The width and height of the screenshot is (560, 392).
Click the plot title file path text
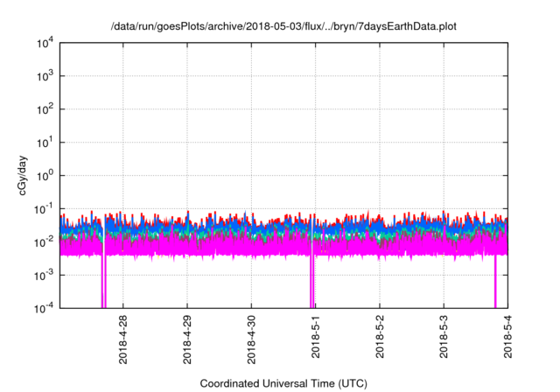point(283,26)
